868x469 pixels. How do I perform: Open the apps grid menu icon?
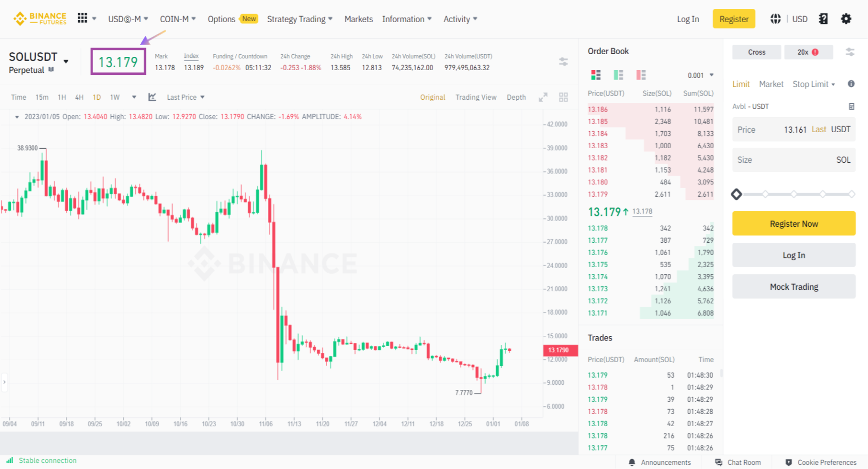coord(82,18)
